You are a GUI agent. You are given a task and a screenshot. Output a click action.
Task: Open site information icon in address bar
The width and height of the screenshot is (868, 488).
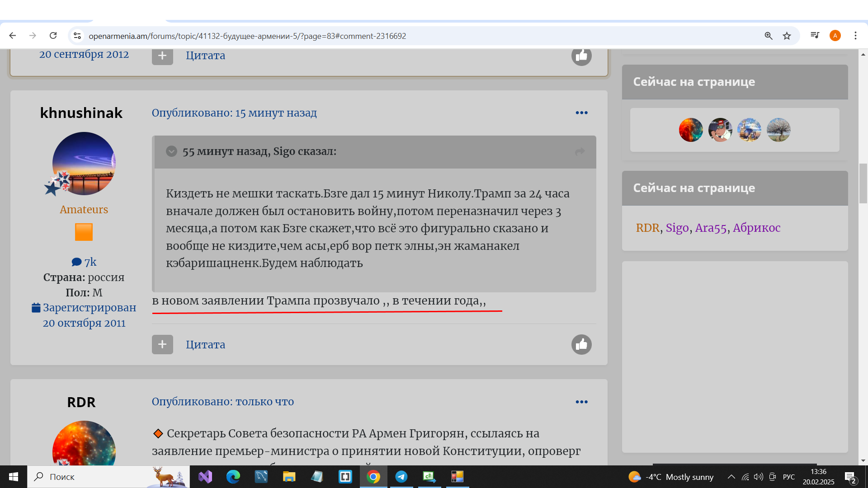[x=77, y=36]
